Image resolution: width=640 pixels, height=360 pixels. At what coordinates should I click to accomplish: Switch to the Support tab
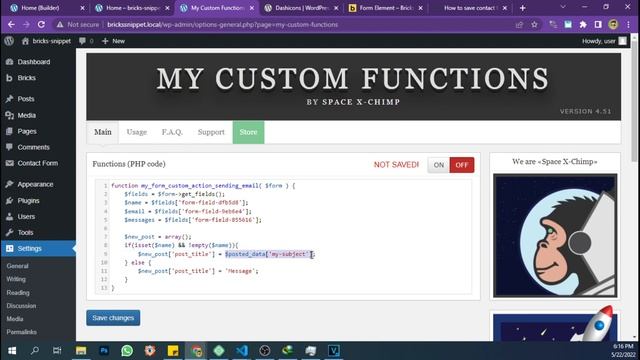click(x=211, y=132)
